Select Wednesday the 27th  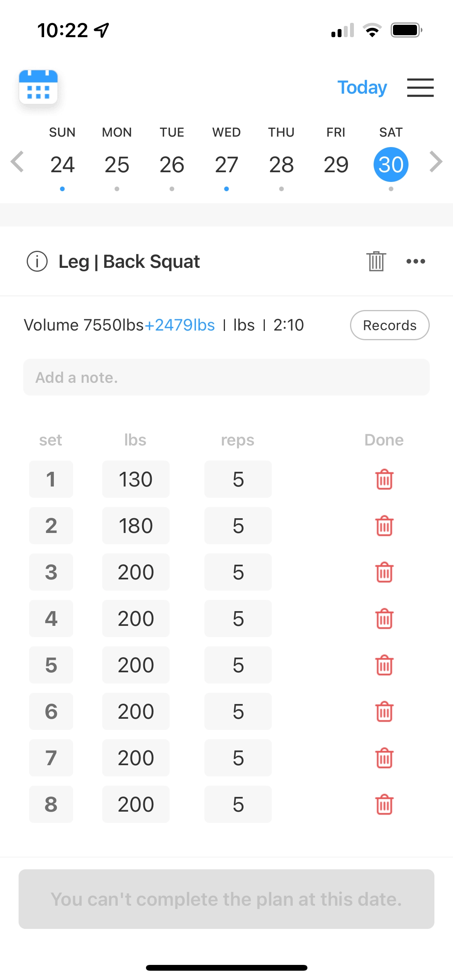(x=226, y=165)
